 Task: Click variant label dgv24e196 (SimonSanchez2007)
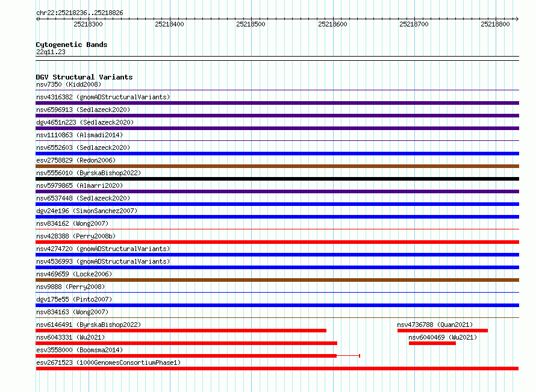coord(87,211)
